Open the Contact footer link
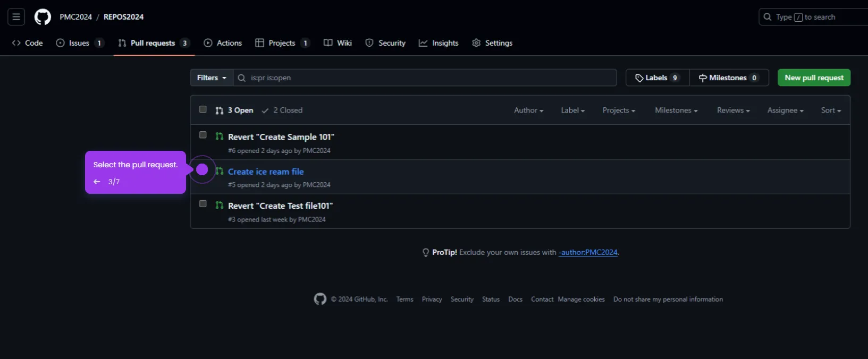 point(542,300)
